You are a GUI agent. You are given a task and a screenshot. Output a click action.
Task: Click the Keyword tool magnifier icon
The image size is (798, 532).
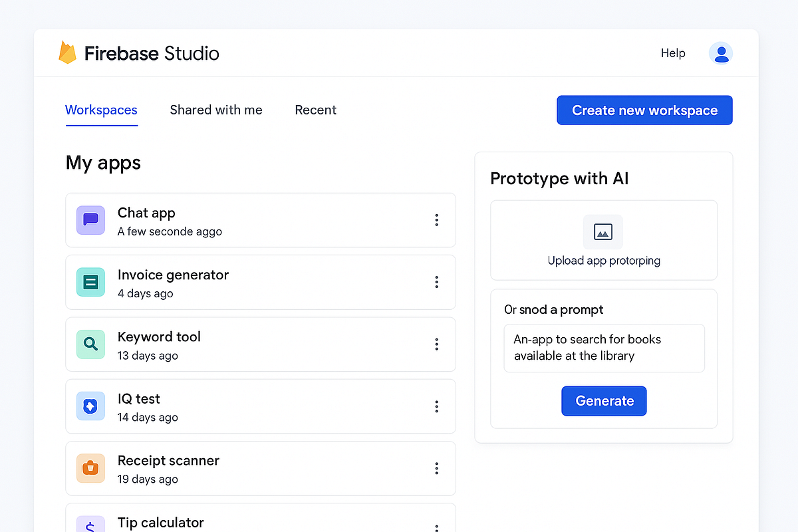(x=90, y=344)
